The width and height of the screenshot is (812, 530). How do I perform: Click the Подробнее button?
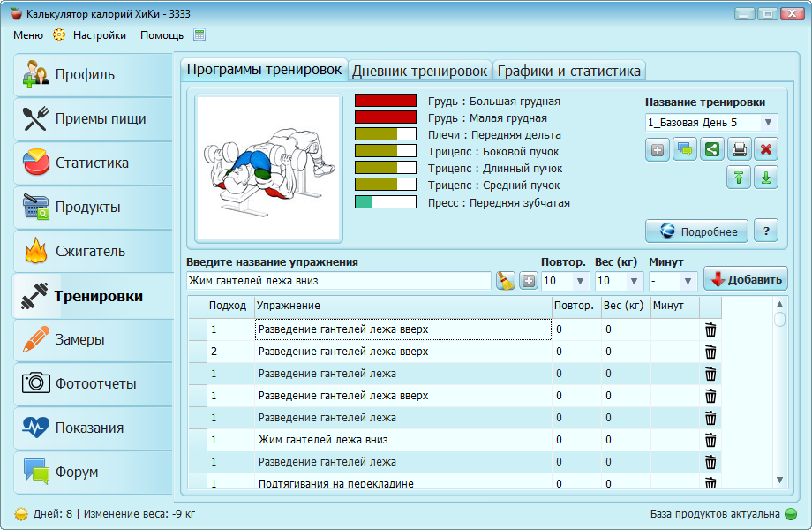(697, 231)
